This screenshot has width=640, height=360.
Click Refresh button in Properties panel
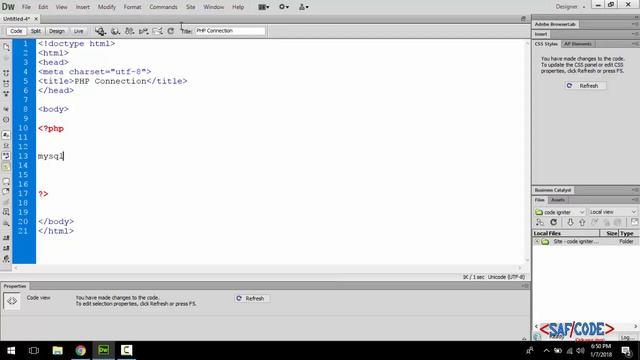click(x=251, y=298)
